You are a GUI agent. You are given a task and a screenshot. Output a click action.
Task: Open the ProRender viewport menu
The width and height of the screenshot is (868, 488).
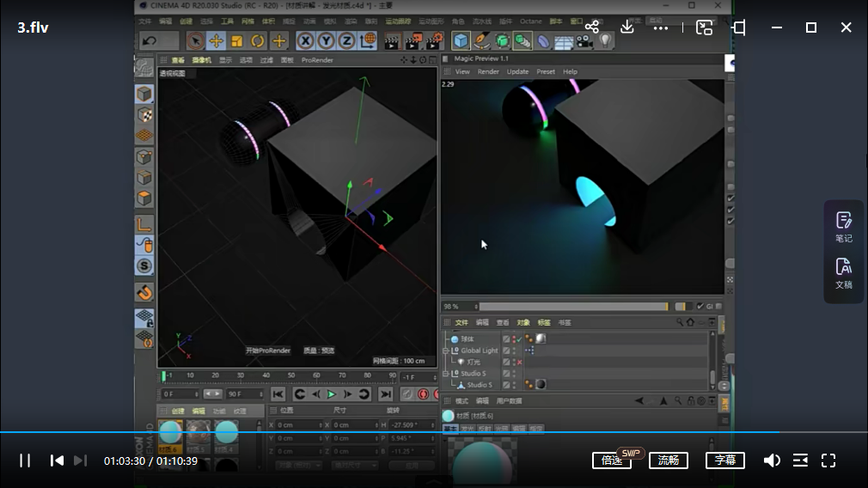point(317,60)
